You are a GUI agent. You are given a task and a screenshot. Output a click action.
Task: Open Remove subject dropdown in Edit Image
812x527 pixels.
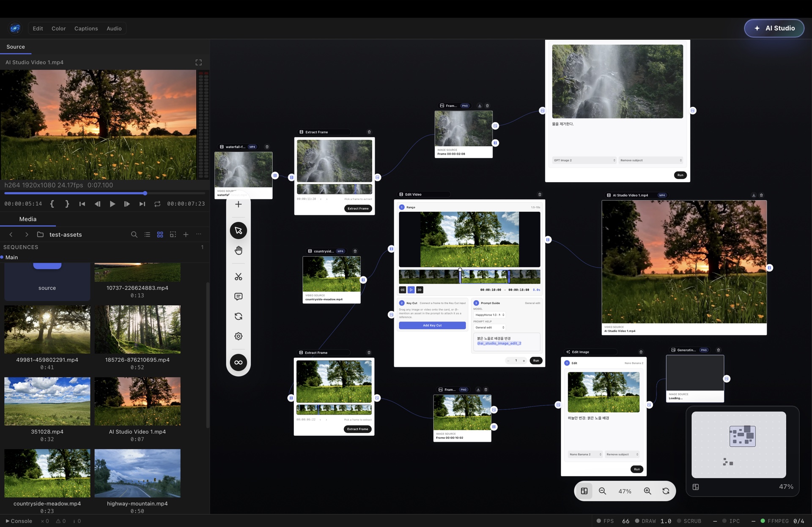(x=622, y=454)
